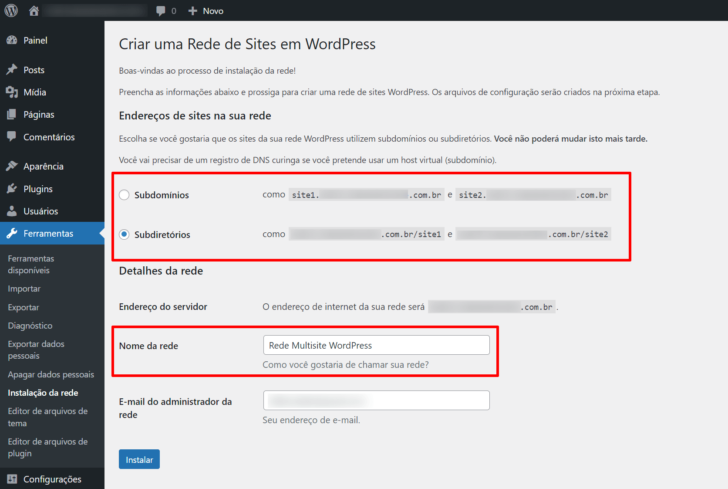Click 'Endereços de sites na sua rede' heading

coord(195,116)
